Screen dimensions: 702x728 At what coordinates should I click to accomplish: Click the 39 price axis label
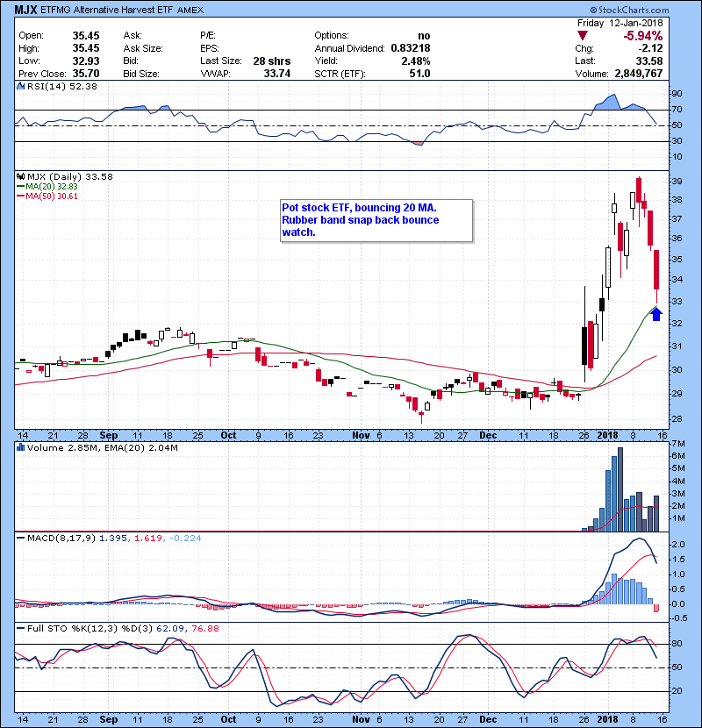tap(677, 181)
